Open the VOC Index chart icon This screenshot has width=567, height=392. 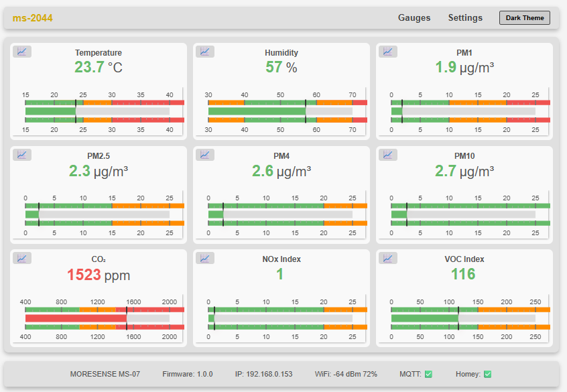coord(388,258)
